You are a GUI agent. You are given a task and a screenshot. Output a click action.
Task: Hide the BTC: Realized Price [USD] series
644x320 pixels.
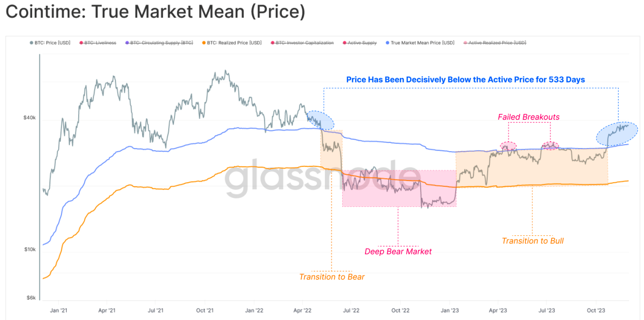point(234,43)
